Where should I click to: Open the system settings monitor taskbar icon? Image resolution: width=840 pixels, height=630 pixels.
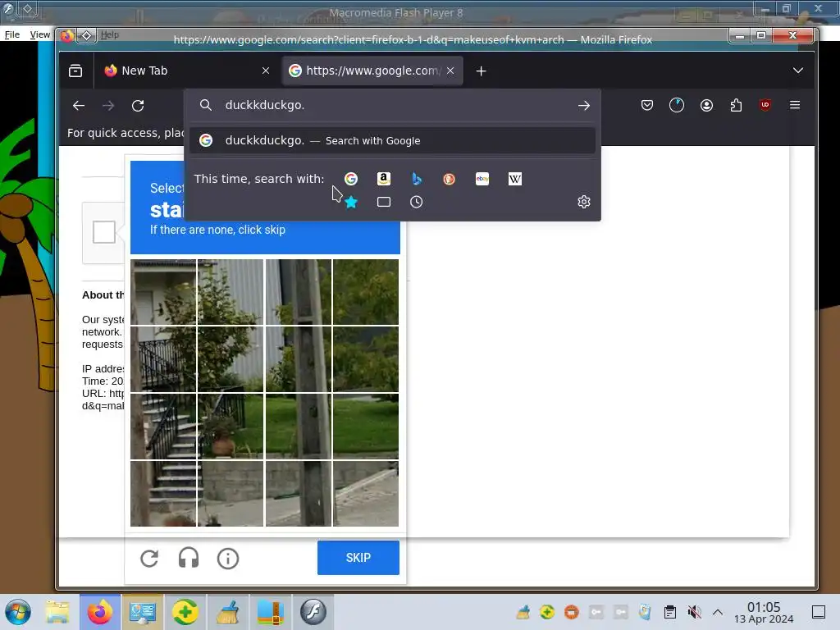point(142,612)
